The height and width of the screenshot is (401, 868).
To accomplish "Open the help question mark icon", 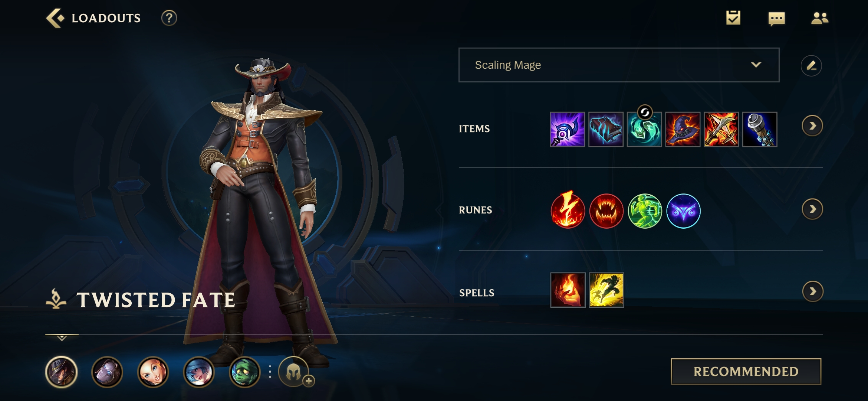I will tap(169, 18).
